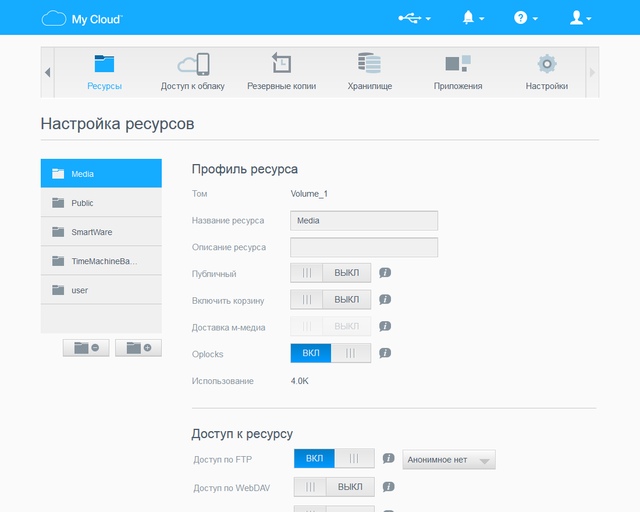Show info for Включить корзину setting
Screen dimensions: 640x512
[385, 299]
